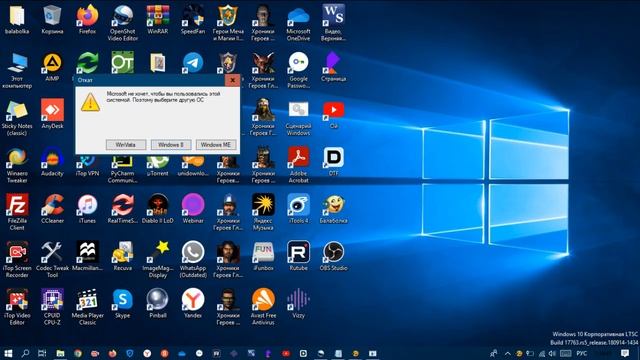This screenshot has width=640, height=360.
Task: Launch AnyDesk from the desktop
Action: pyautogui.click(x=52, y=114)
